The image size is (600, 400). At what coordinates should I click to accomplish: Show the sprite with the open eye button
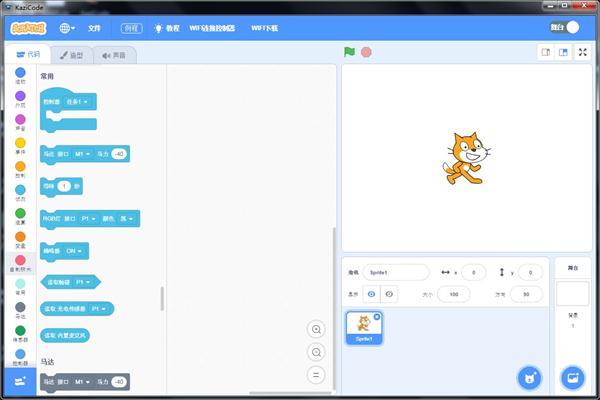371,294
